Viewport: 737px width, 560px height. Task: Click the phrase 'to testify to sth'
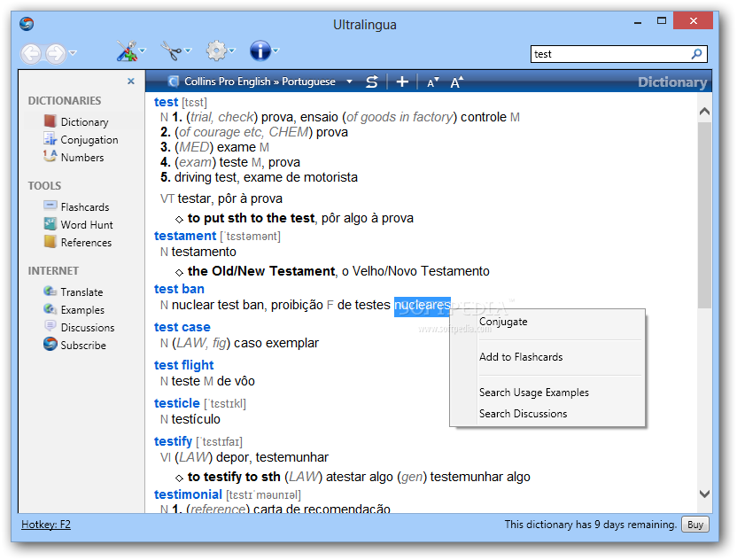click(x=234, y=477)
